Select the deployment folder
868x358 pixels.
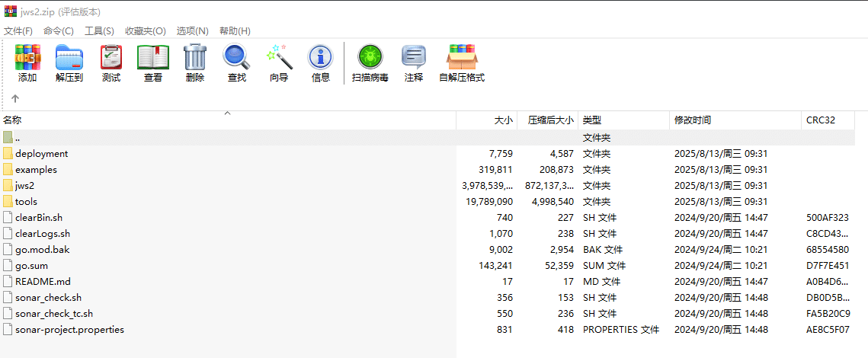[41, 154]
